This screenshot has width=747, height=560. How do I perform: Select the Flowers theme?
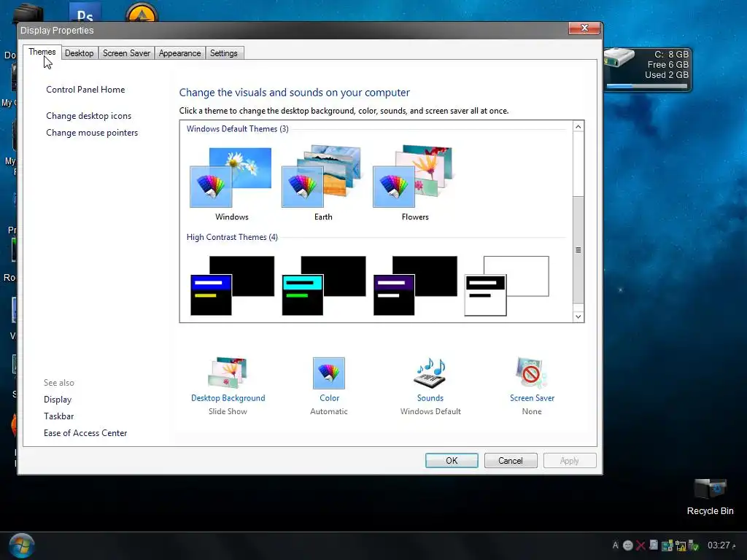coord(414,183)
